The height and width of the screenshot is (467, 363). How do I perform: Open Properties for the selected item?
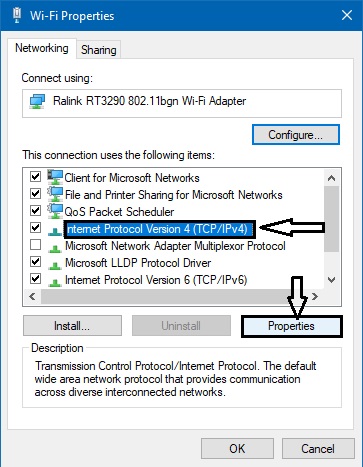(291, 326)
